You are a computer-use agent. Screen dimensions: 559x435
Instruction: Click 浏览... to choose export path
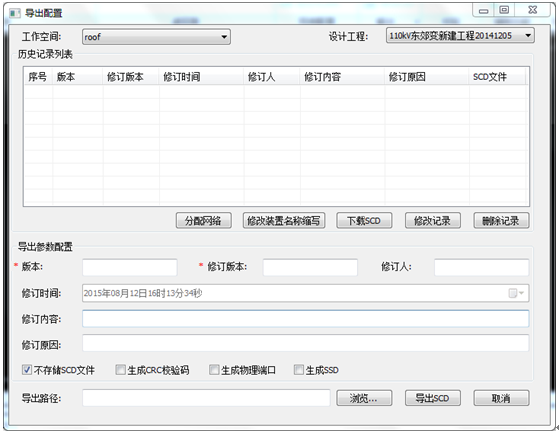(364, 398)
